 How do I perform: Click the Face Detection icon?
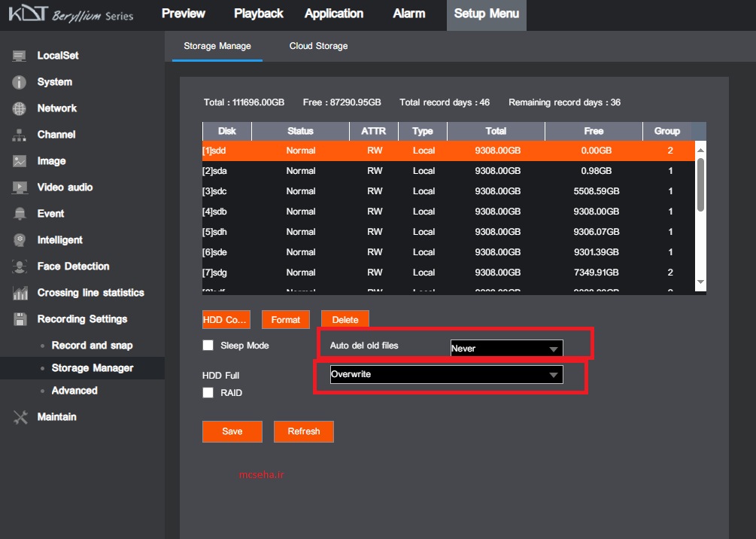click(20, 266)
